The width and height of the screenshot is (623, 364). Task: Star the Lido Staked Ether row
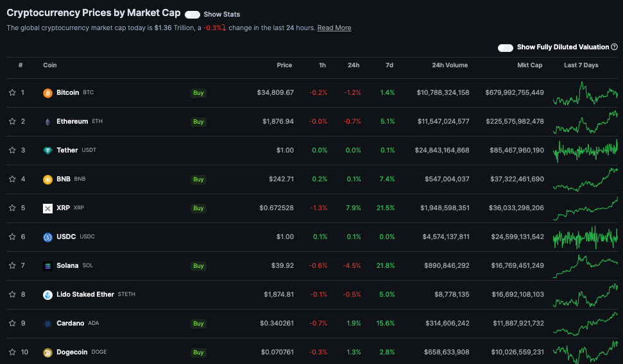(12, 295)
